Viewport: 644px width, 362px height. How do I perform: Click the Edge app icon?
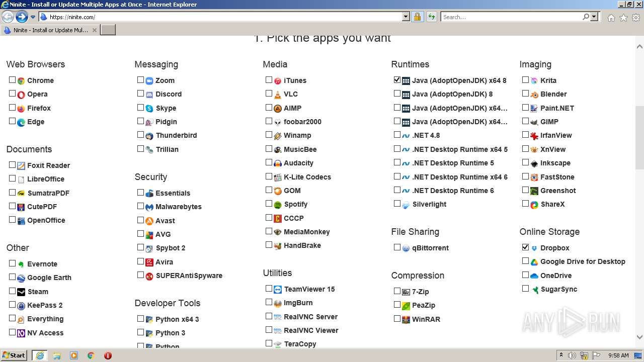click(21, 122)
